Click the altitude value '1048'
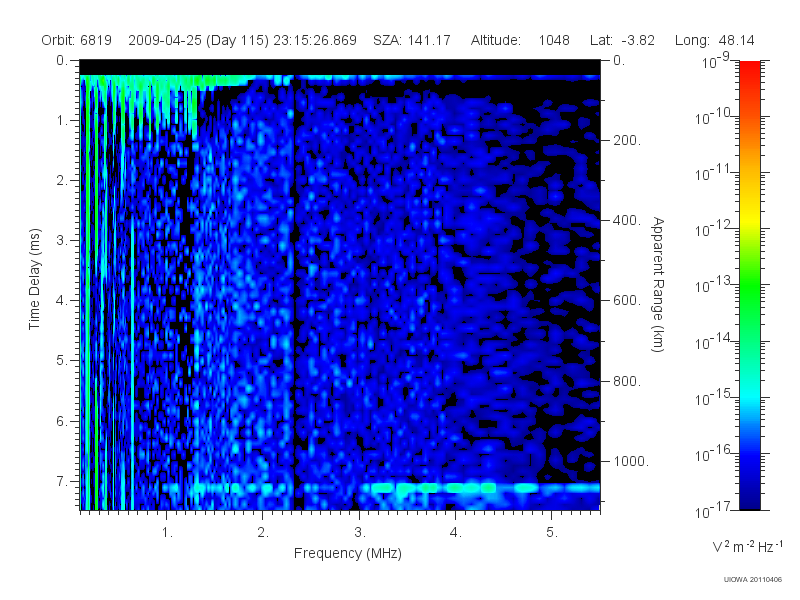This screenshot has width=800, height=600. [x=554, y=40]
